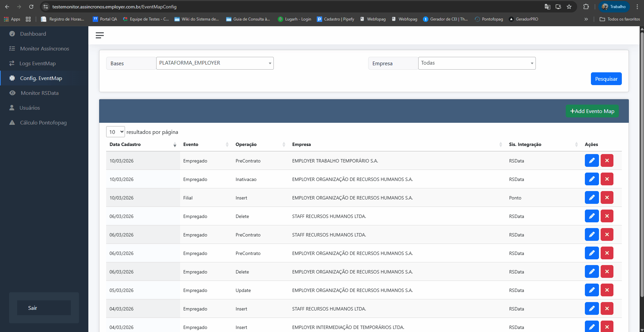Open the Bases dropdown showing PLATAFORMA_EMPLOYER
The image size is (644, 332).
pyautogui.click(x=215, y=63)
